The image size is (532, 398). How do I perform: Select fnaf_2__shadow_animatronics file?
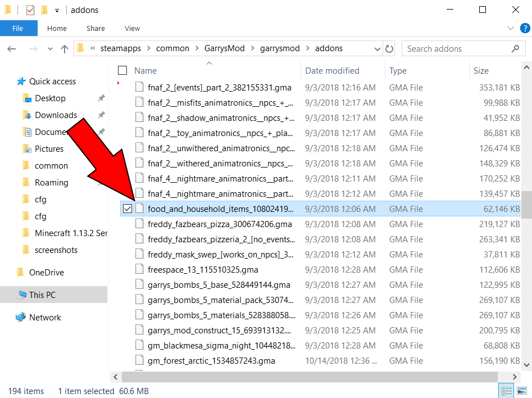221,118
